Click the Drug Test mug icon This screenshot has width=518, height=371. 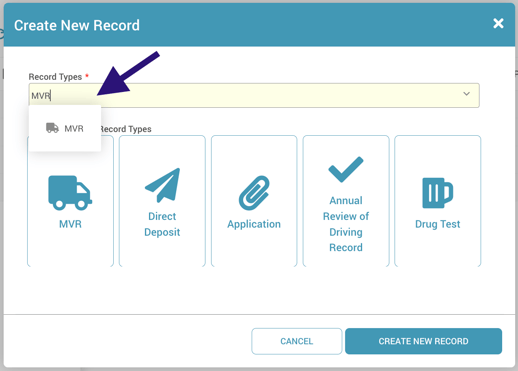437,193
